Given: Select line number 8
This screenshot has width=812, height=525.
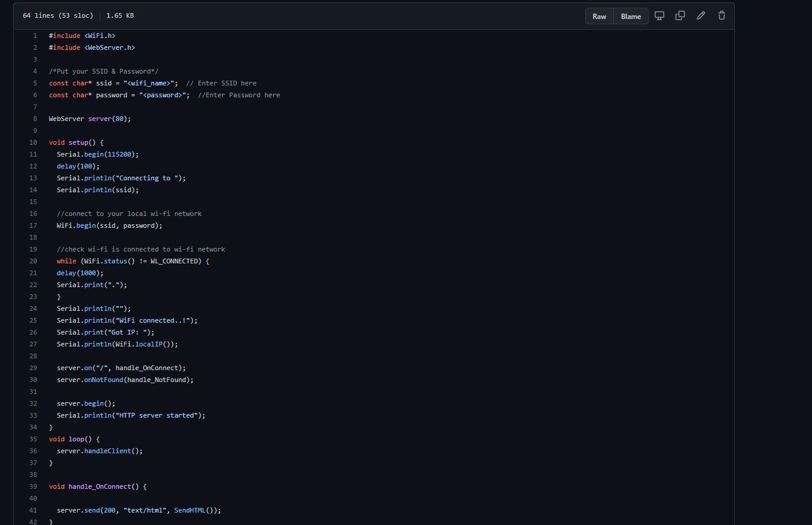Looking at the screenshot, I should pos(35,119).
